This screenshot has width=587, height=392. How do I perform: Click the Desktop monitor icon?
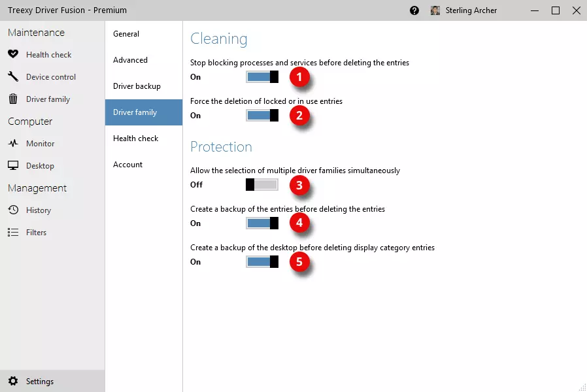[x=13, y=165]
